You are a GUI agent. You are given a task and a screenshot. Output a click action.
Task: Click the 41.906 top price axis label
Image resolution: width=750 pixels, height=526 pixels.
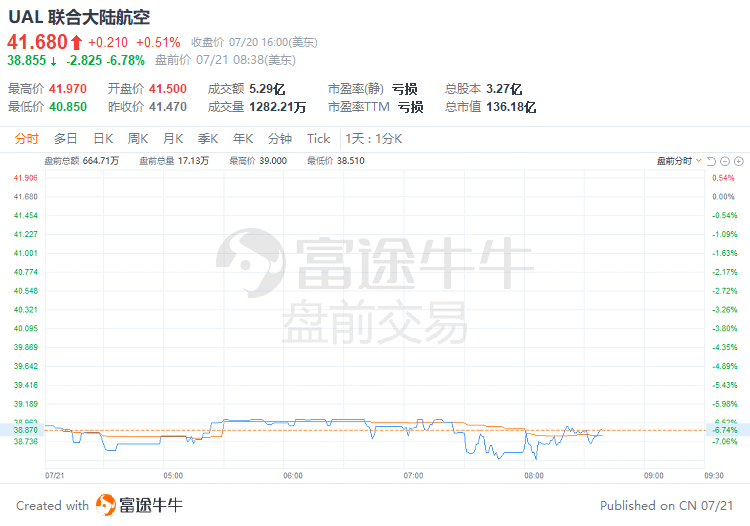tap(25, 178)
